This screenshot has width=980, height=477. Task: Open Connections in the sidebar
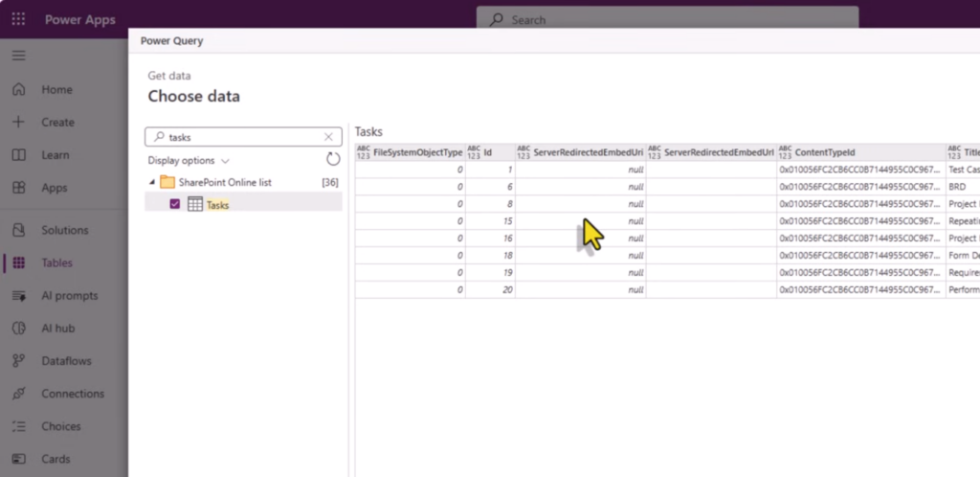(73, 394)
